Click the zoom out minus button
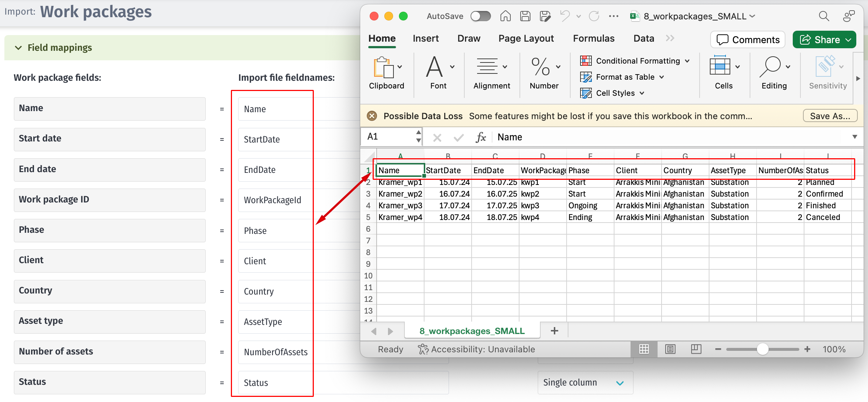This screenshot has height=402, width=868. click(718, 349)
